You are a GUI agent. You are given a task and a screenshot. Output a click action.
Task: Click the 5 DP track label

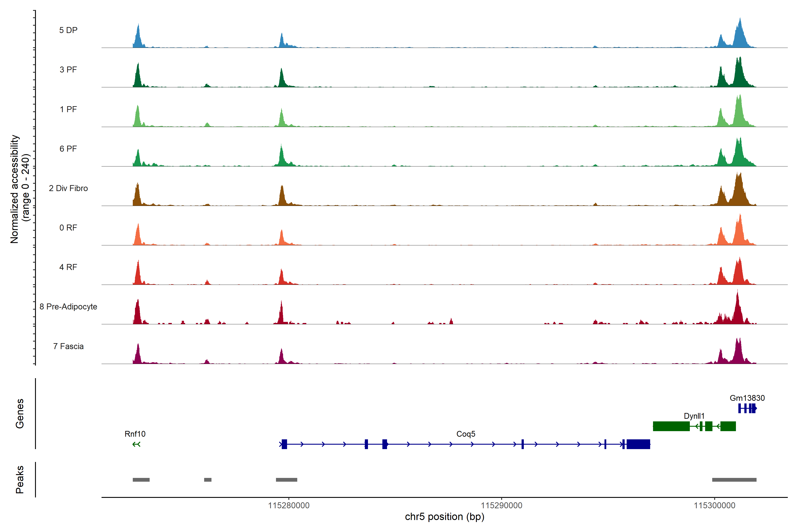[x=68, y=30]
